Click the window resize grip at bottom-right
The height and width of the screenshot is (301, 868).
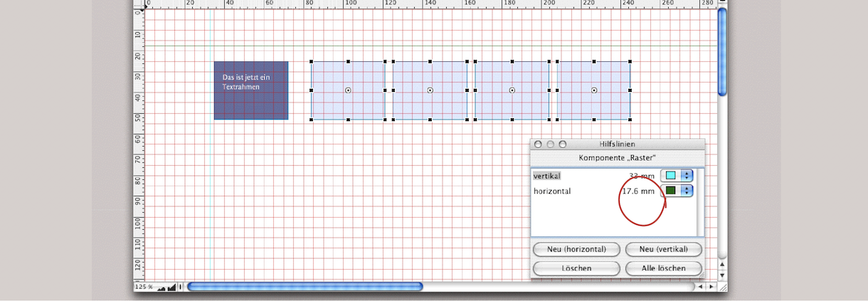[722, 287]
